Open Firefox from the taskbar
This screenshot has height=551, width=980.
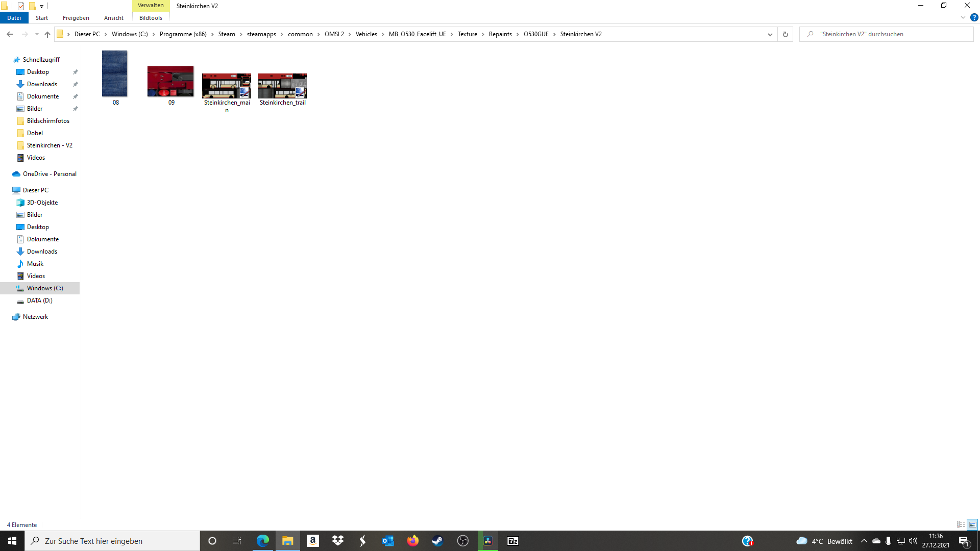(x=412, y=541)
